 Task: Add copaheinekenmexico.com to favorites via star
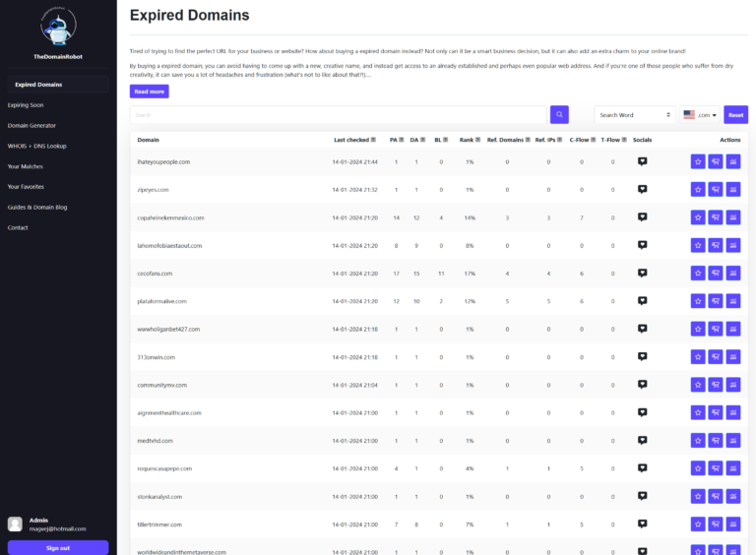(698, 217)
